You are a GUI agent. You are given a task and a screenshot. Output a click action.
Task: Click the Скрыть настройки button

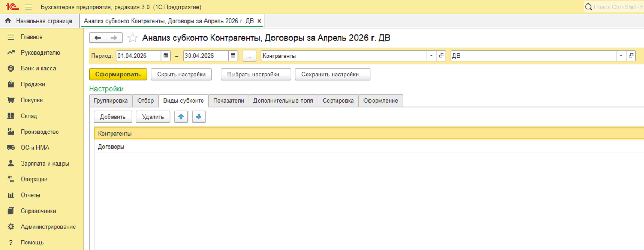click(181, 74)
